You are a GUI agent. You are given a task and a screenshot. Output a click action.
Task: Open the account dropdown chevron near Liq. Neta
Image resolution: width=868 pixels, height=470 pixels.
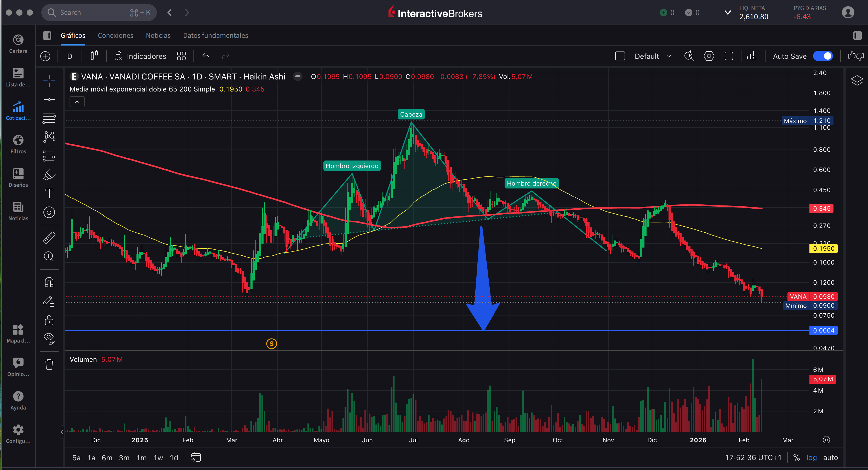pos(728,13)
